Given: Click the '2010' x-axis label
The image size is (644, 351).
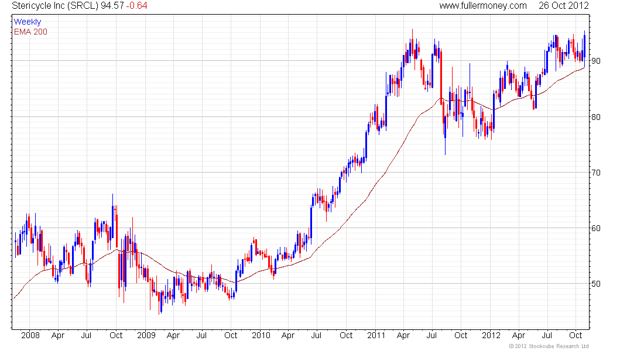Looking at the screenshot, I should tap(261, 335).
